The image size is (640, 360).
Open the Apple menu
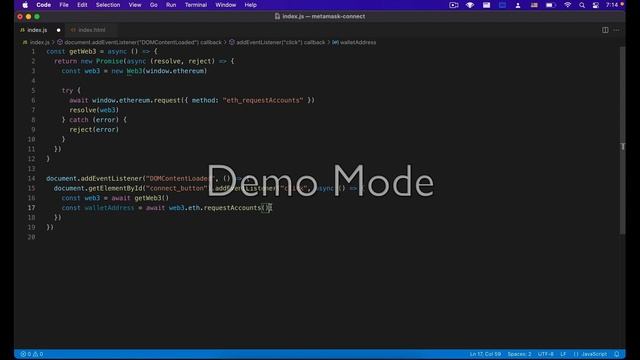pyautogui.click(x=25, y=5)
